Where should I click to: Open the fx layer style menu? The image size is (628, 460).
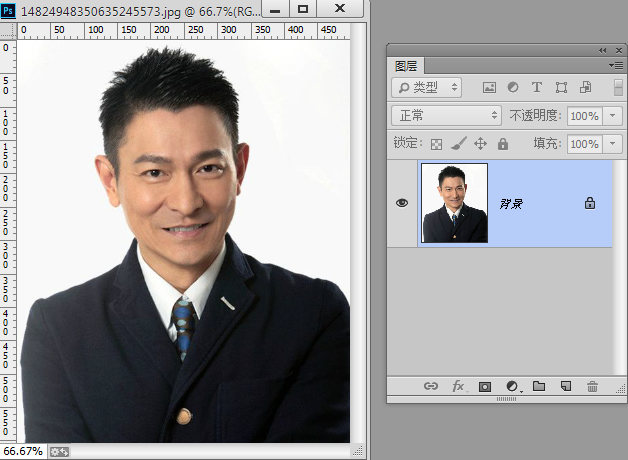coord(458,386)
